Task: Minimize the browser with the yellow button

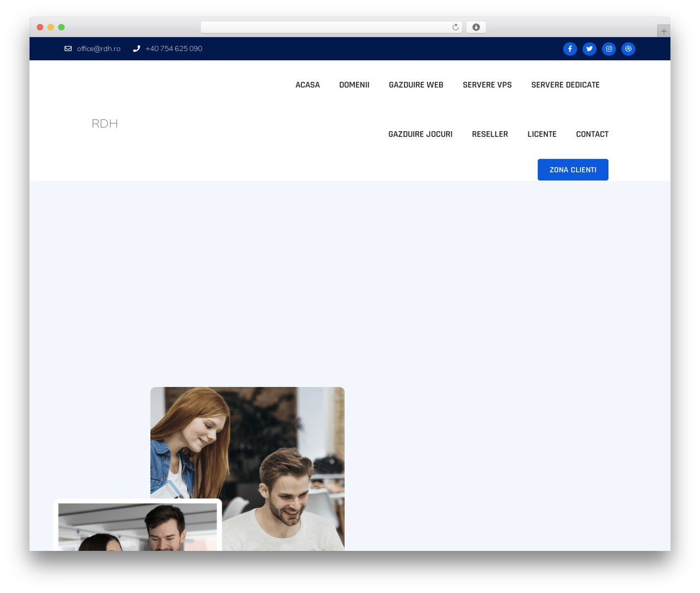Action: (x=51, y=27)
